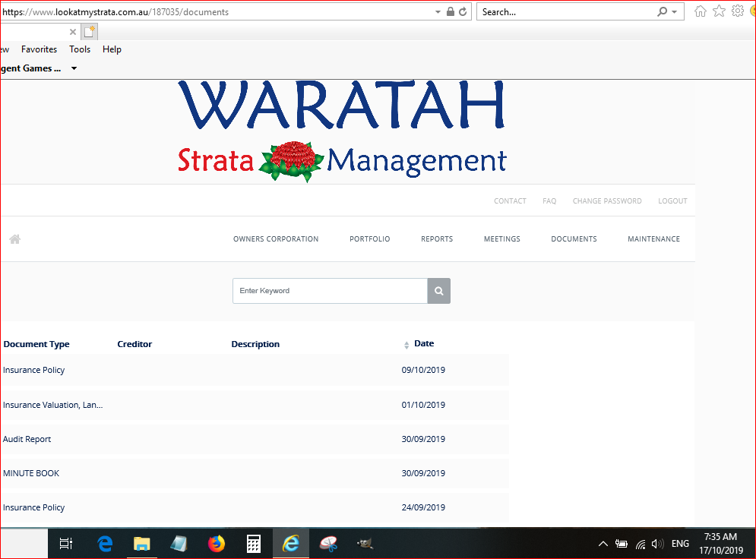756x559 pixels.
Task: Click the Change Password link
Action: (607, 201)
